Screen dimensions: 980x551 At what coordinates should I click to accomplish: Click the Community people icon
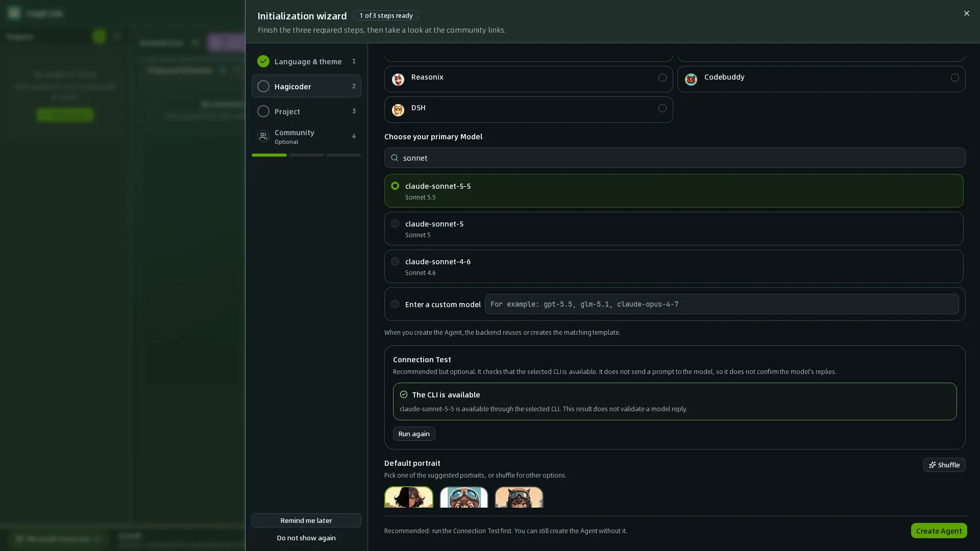pos(263,136)
